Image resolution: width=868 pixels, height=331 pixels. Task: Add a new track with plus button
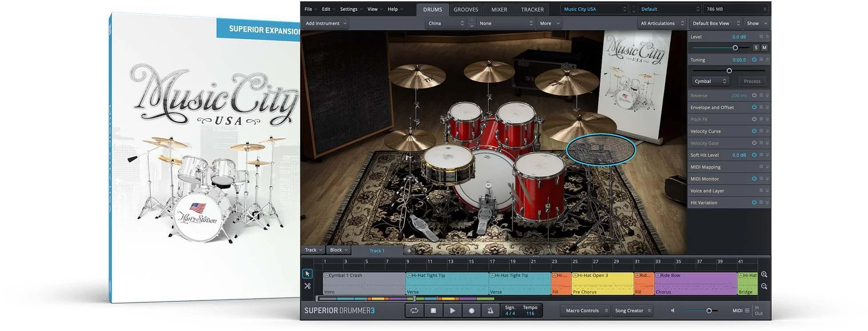[x=409, y=250]
